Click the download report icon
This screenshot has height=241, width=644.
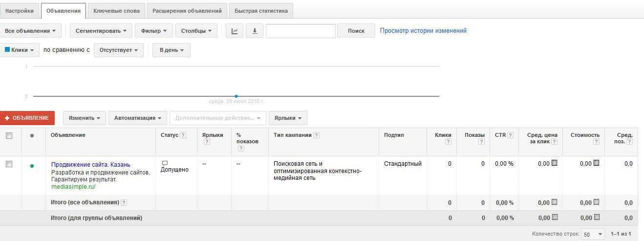[255, 31]
